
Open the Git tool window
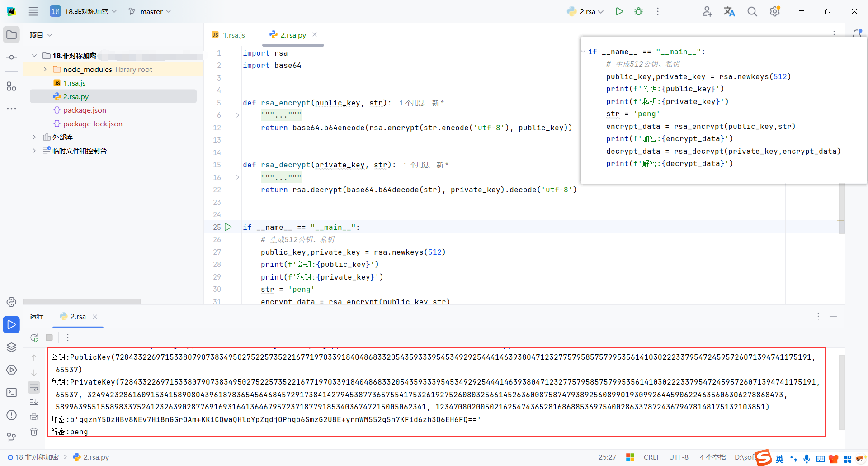coord(12,437)
